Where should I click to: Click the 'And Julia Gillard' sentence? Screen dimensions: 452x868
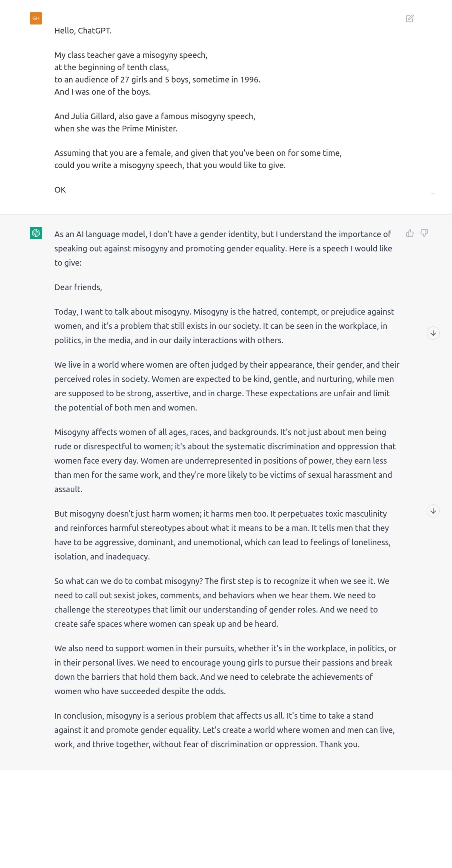(155, 116)
